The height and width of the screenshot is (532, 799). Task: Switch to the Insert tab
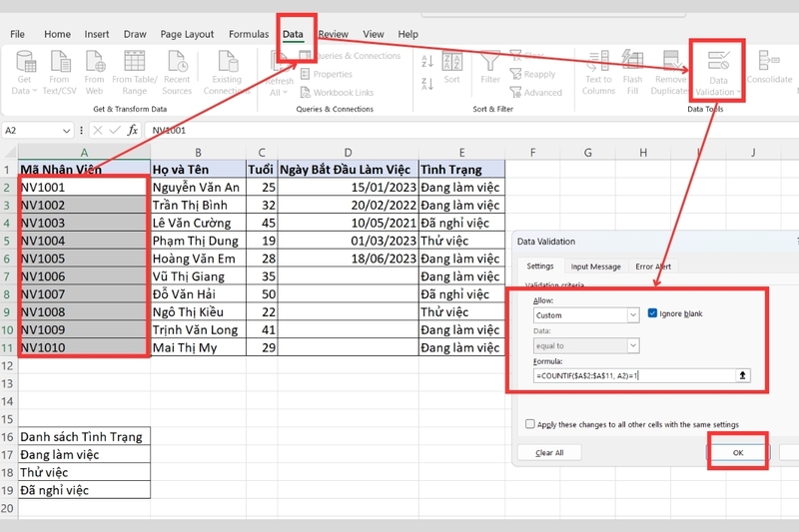point(96,34)
